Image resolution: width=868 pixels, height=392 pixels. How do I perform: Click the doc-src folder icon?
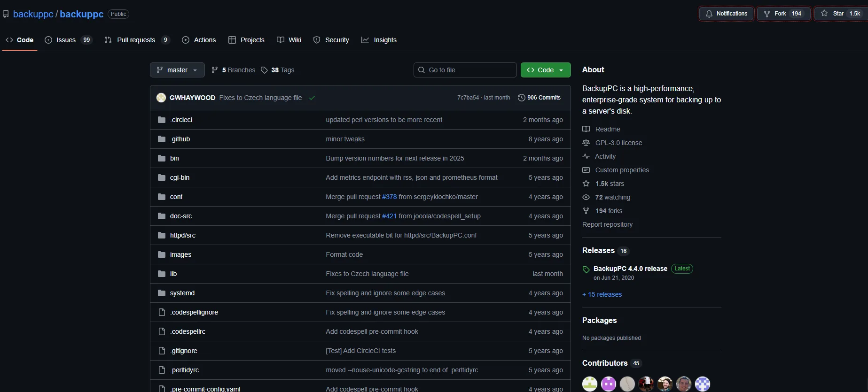pos(162,216)
